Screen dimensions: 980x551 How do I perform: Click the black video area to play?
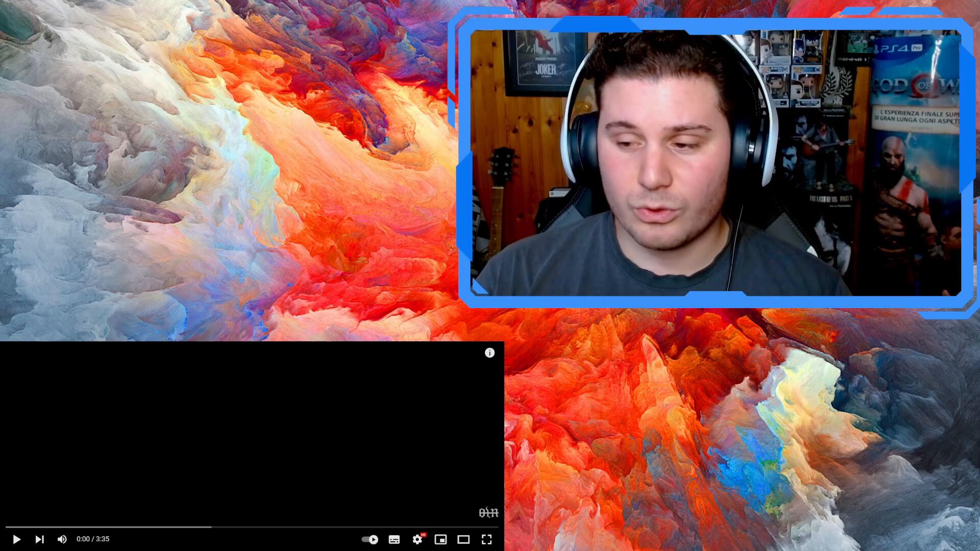(252, 434)
